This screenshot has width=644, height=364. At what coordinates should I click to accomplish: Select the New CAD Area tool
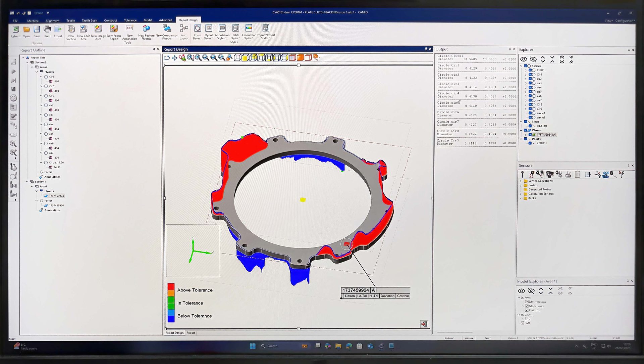(x=83, y=33)
